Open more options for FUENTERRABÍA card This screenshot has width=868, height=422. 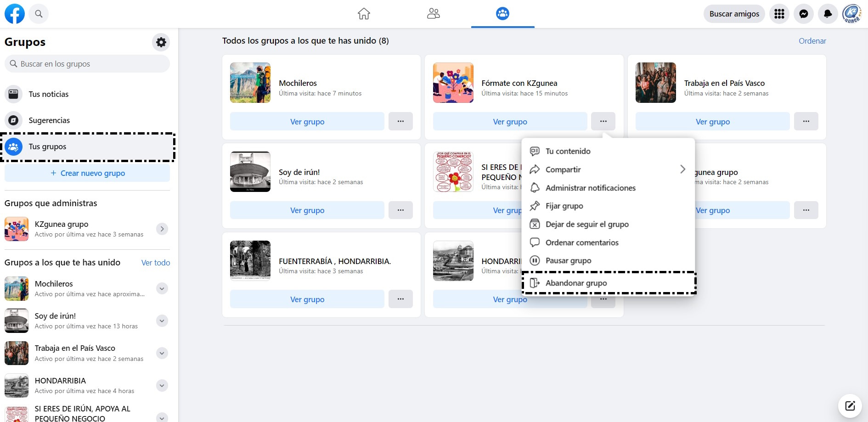pyautogui.click(x=400, y=299)
